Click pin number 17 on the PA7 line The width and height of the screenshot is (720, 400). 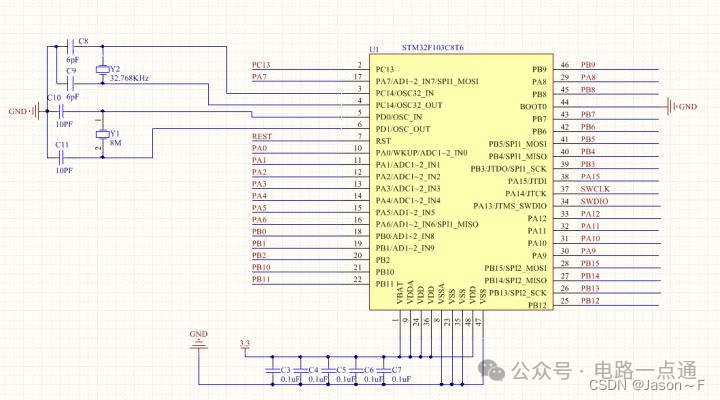point(358,77)
